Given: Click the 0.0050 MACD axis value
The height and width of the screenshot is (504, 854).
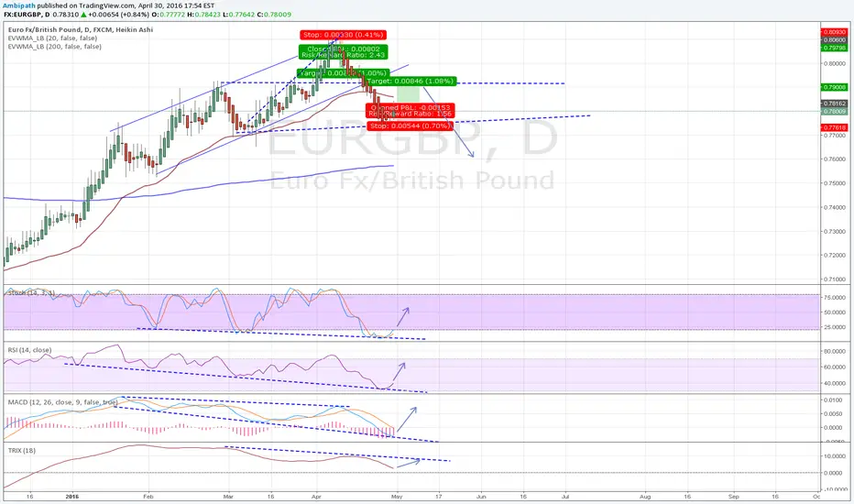Looking at the screenshot, I should click(835, 413).
